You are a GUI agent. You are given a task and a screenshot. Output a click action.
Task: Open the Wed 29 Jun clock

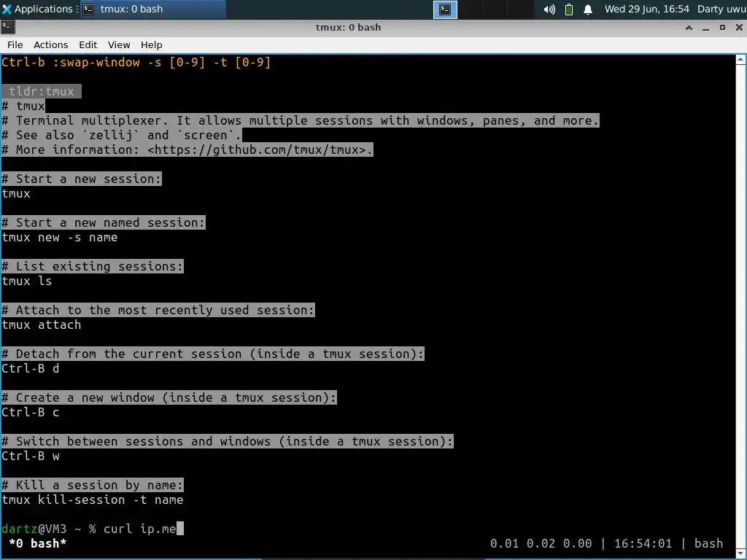tap(646, 9)
